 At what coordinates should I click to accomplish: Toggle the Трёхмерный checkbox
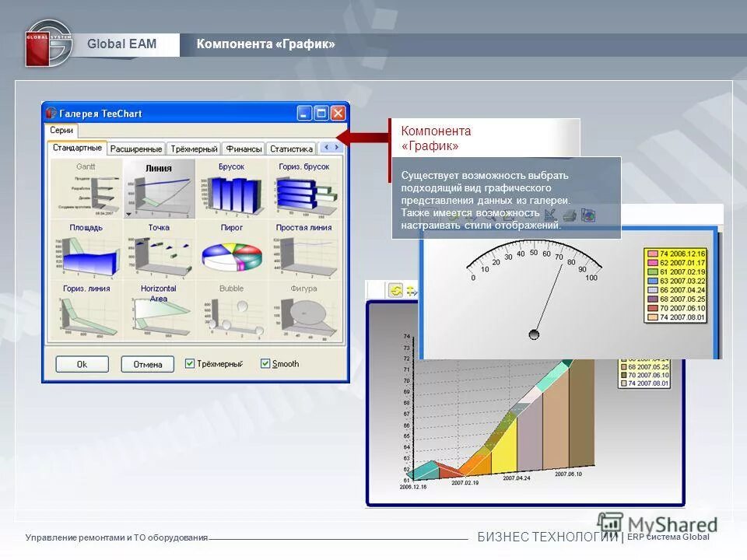point(190,363)
